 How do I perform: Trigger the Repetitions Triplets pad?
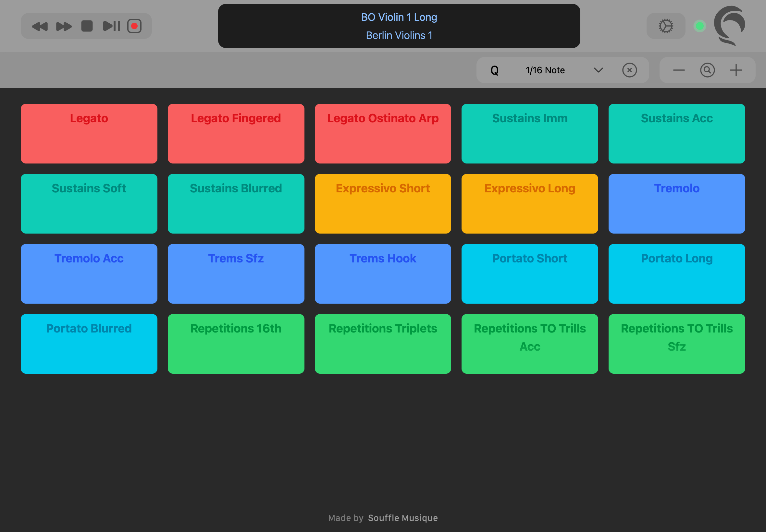[383, 344]
